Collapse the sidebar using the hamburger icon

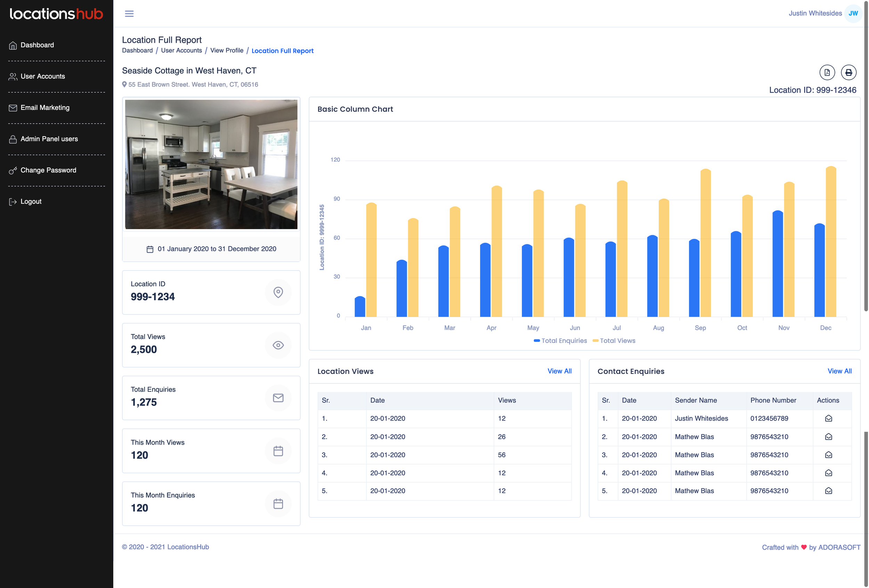[x=129, y=14]
